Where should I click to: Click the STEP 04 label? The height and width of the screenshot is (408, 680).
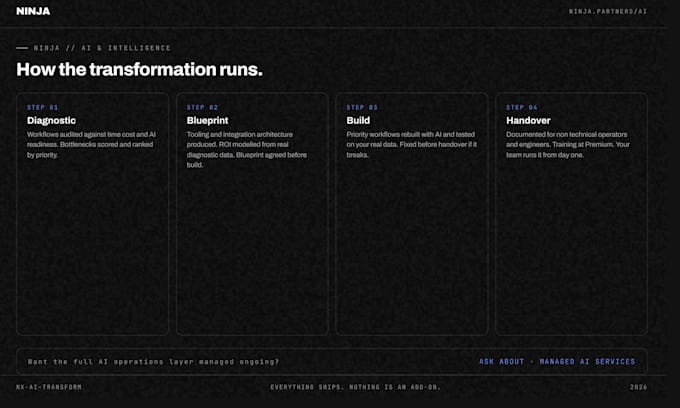tap(522, 107)
